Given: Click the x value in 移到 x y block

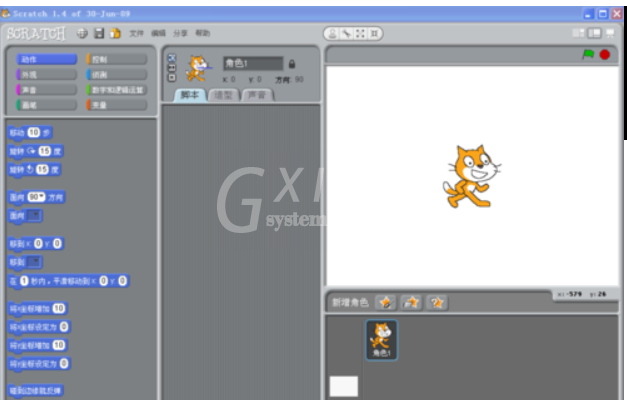Looking at the screenshot, I should pyautogui.click(x=38, y=243).
